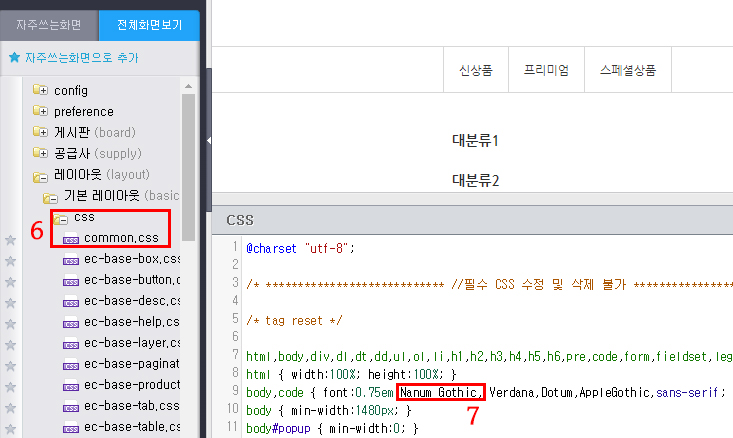
Task: Click the CSS file icon for ec-base-layer.css
Action: click(x=71, y=344)
